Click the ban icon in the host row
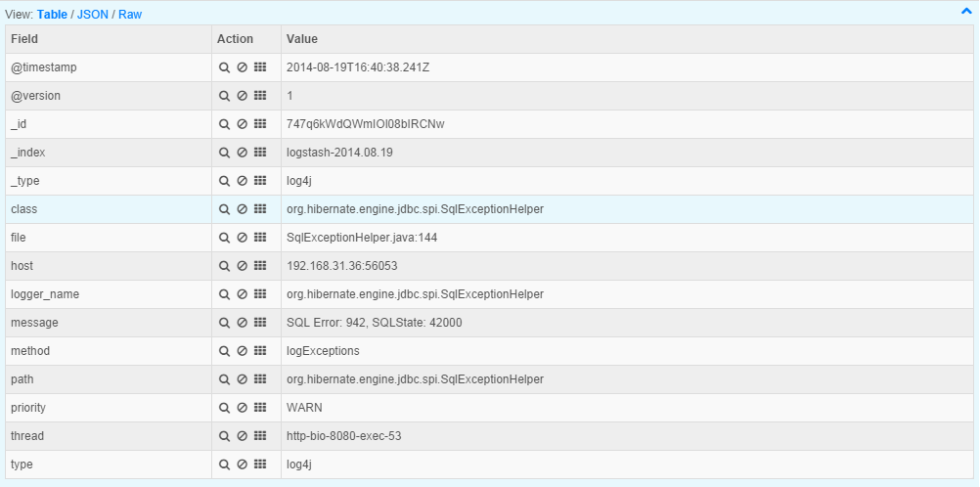 (x=242, y=266)
